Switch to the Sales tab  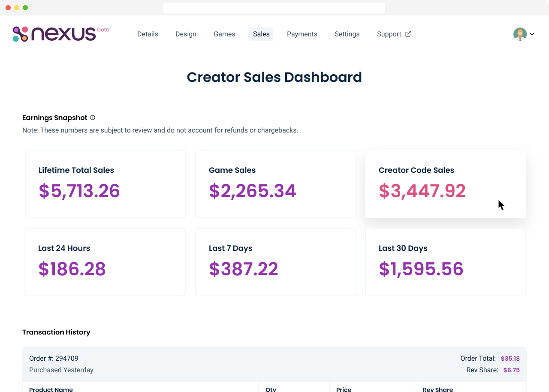tap(261, 34)
